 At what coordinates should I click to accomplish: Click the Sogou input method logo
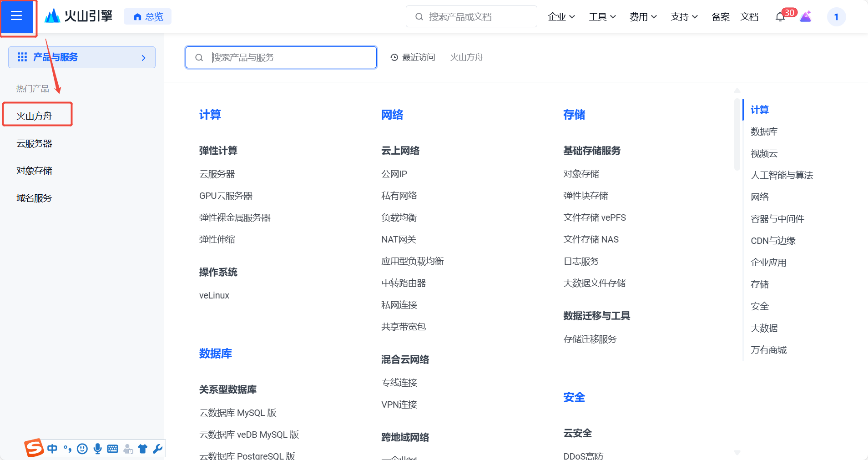pos(34,448)
